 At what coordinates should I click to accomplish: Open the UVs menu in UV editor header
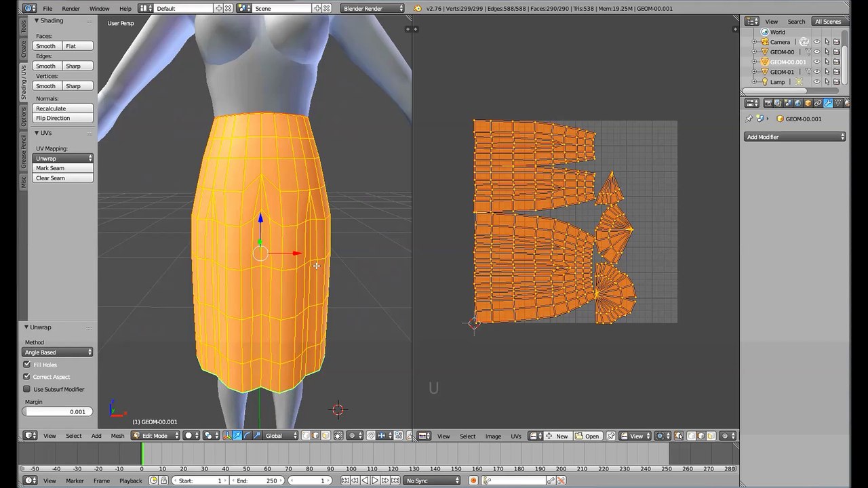pyautogui.click(x=516, y=436)
